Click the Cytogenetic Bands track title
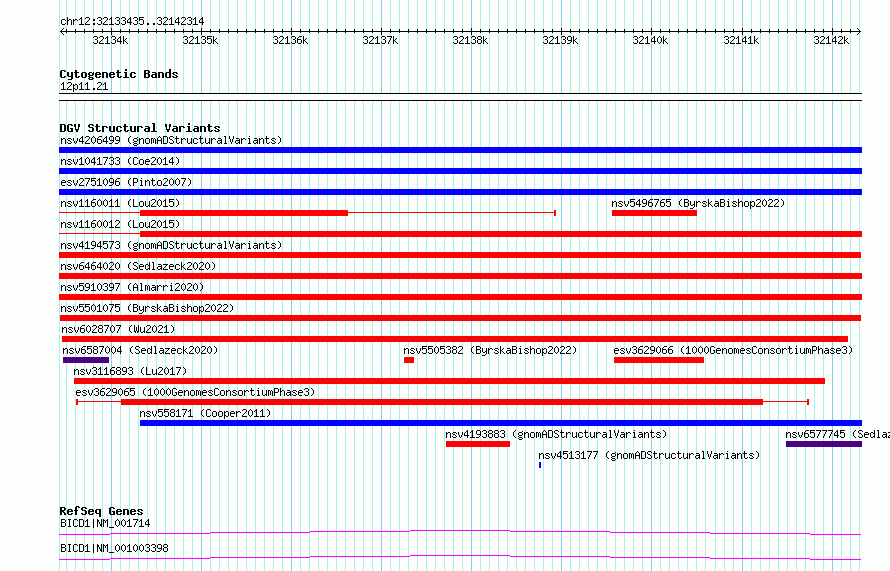The width and height of the screenshot is (890, 571). click(119, 74)
